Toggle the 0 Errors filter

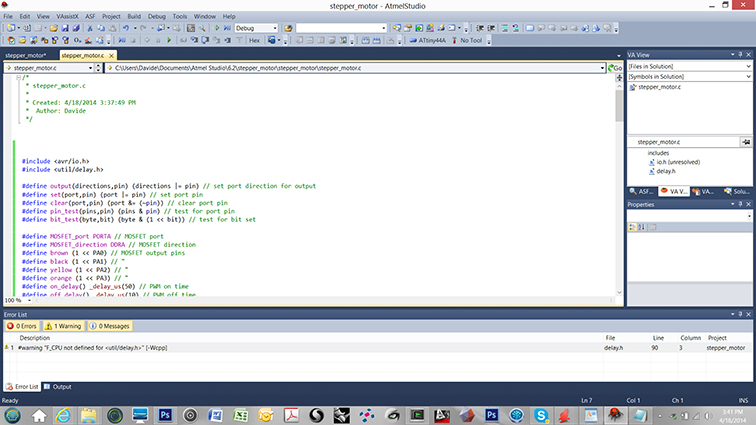tap(22, 326)
